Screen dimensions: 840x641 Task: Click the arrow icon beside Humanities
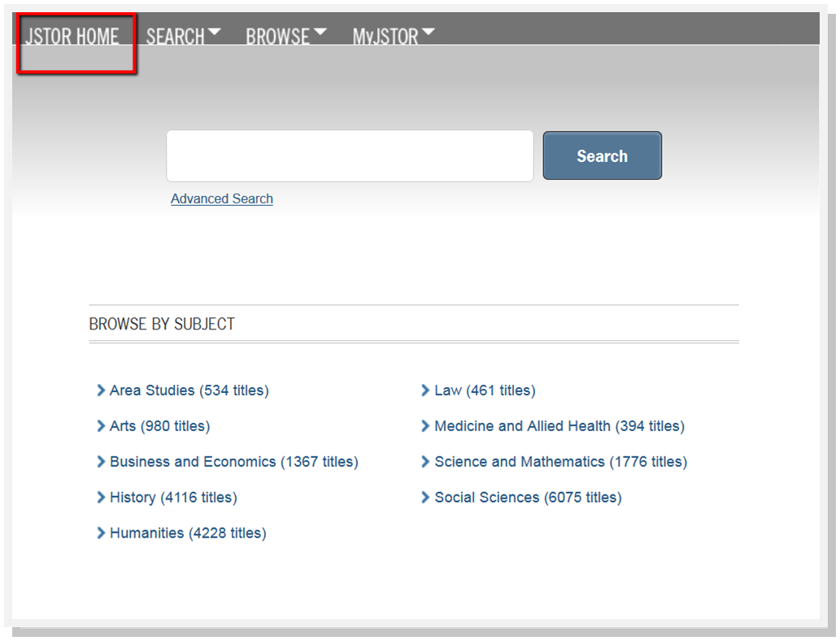(x=101, y=533)
